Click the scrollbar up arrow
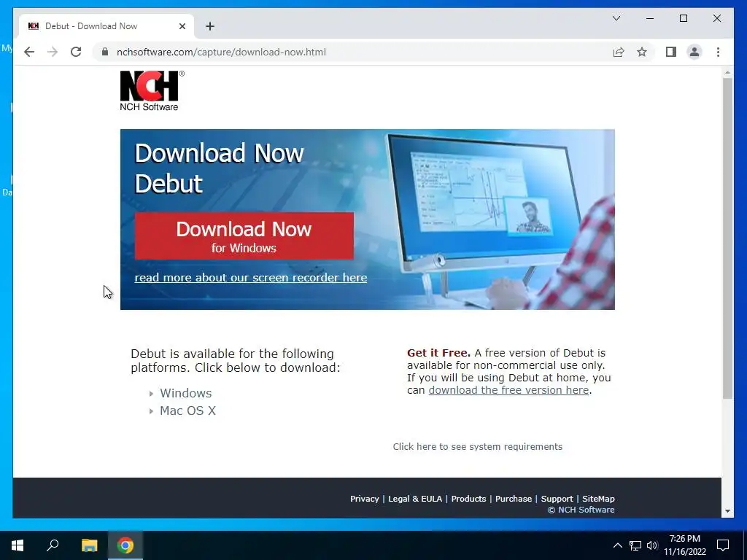This screenshot has width=747, height=560. [727, 73]
